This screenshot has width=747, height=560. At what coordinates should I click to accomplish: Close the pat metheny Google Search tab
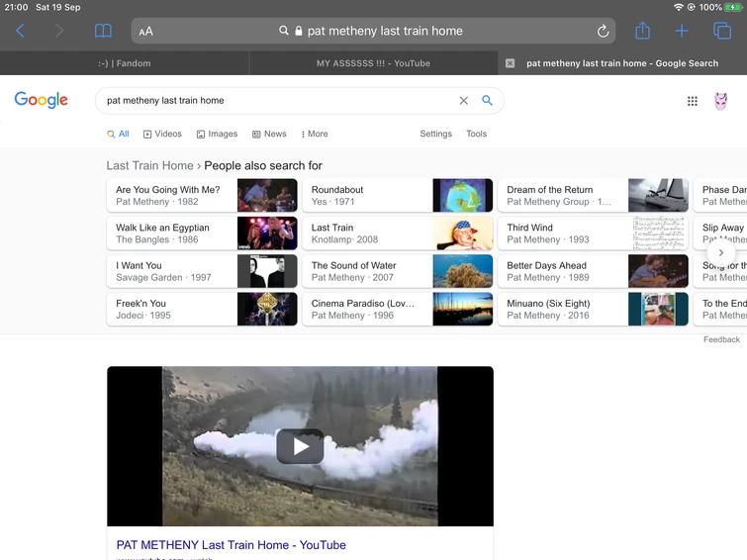click(510, 63)
